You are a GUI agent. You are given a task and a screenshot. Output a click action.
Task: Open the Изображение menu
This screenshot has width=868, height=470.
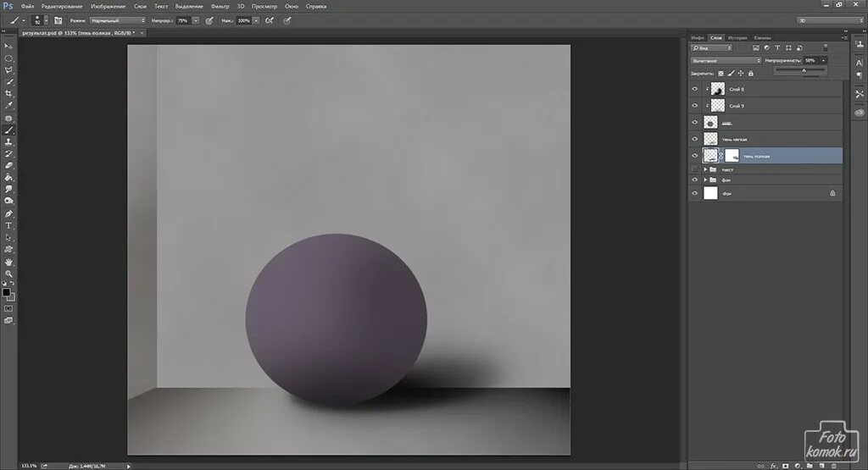(108, 6)
